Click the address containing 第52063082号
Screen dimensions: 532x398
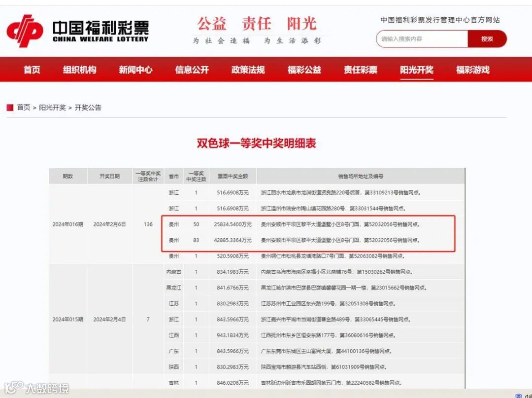pos(333,256)
